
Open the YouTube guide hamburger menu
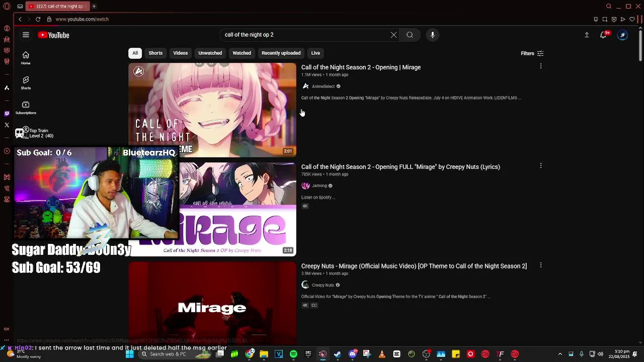coord(26,35)
